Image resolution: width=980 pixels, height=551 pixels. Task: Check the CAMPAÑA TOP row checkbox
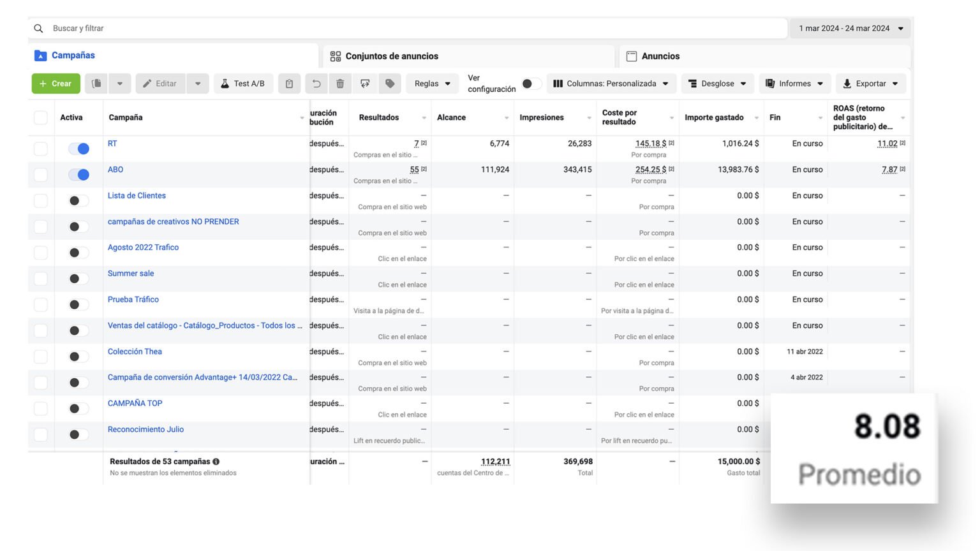pyautogui.click(x=41, y=408)
